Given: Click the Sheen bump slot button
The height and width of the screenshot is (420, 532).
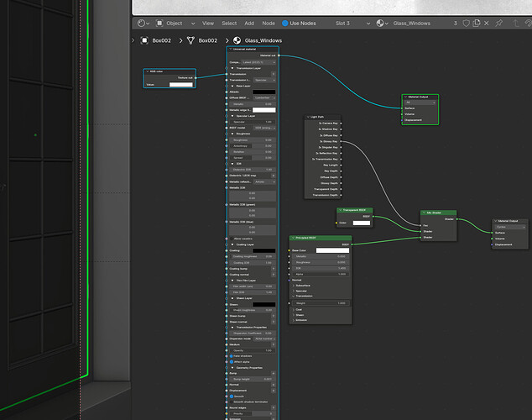Looking at the screenshot, I should (273, 316).
